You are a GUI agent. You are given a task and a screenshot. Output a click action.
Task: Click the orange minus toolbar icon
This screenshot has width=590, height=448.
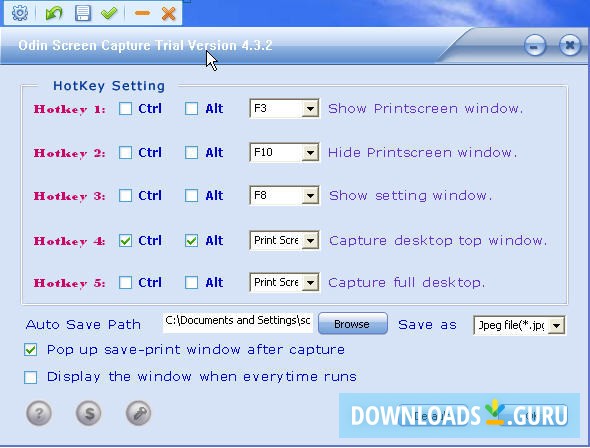point(142,14)
